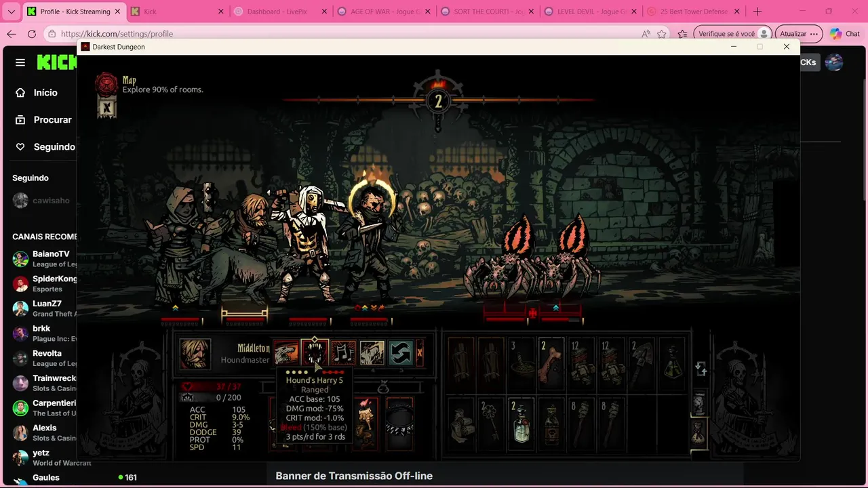
Task: Select the second torch stack of 8
Action: tap(611, 424)
